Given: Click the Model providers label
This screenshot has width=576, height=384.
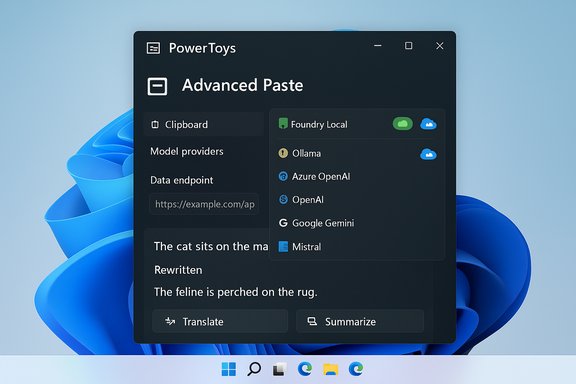Looking at the screenshot, I should tap(187, 151).
